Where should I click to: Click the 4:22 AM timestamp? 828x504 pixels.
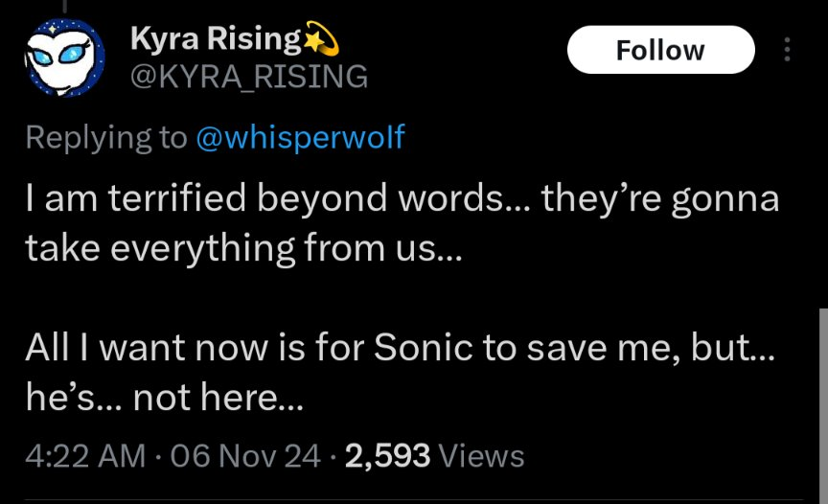[85, 455]
